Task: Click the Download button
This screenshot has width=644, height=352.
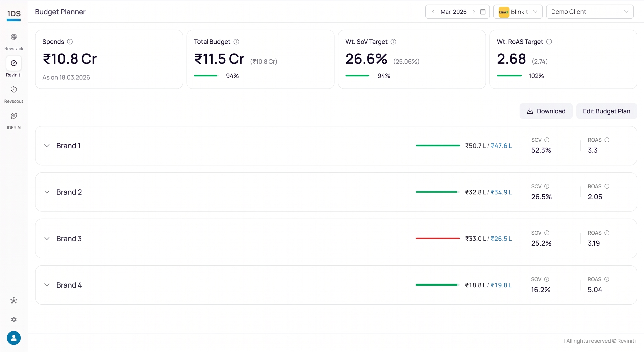Action: (x=546, y=111)
